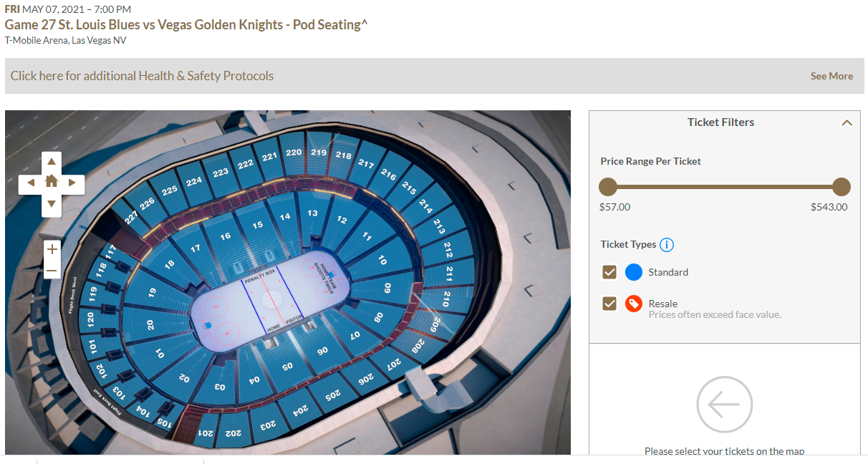
Task: Expand health protocols with See More
Action: (831, 76)
